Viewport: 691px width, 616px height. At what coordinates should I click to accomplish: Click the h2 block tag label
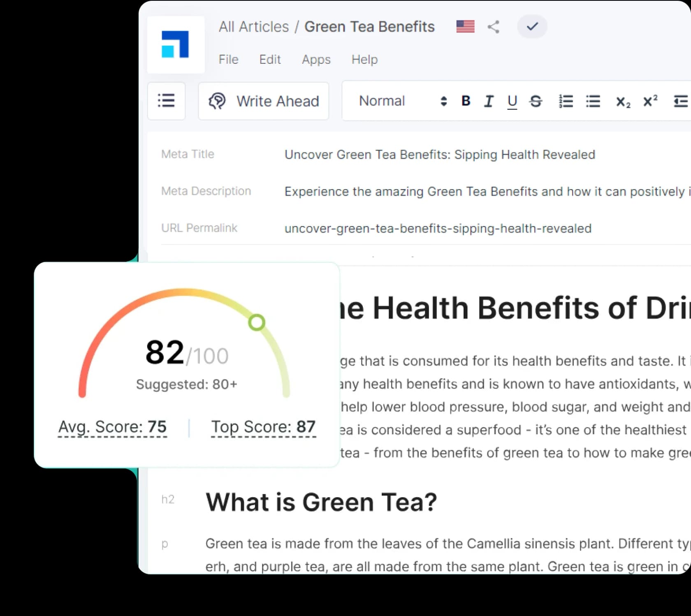point(168,500)
